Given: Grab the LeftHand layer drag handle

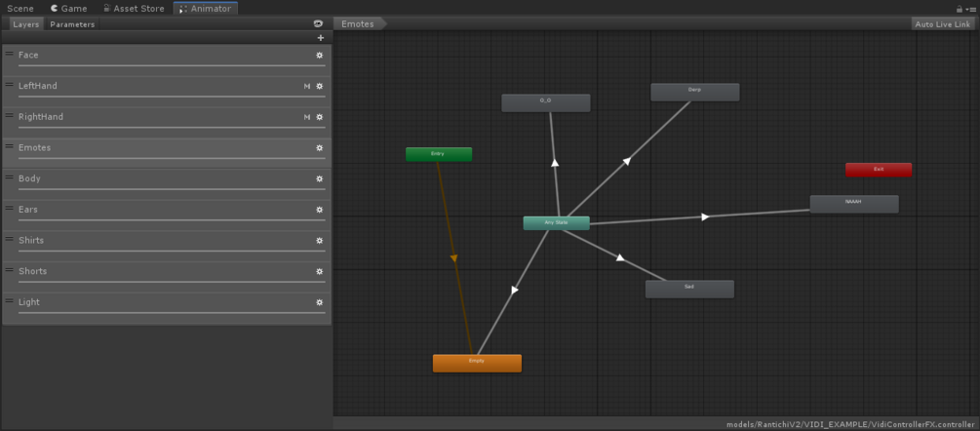Looking at the screenshot, I should point(10,84).
